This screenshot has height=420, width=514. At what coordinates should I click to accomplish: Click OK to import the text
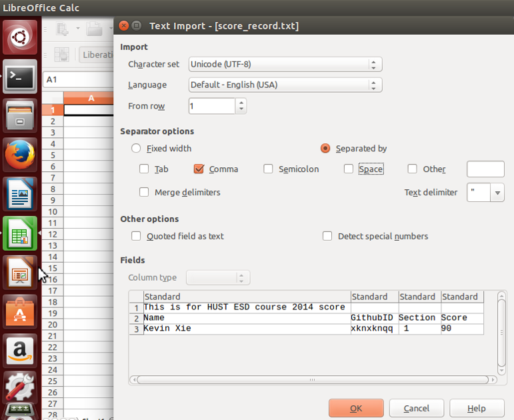pyautogui.click(x=356, y=408)
